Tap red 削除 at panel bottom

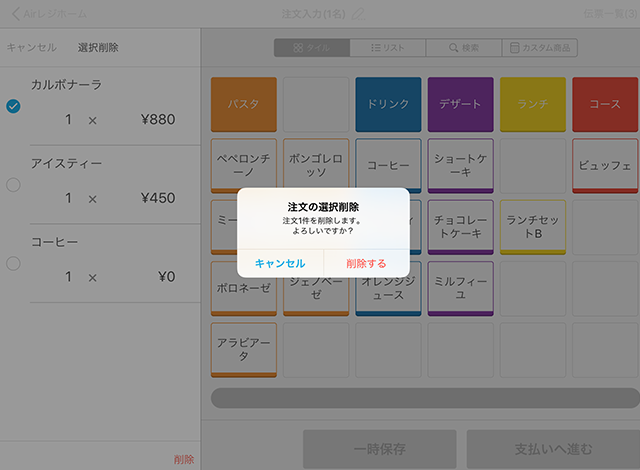tap(184, 460)
